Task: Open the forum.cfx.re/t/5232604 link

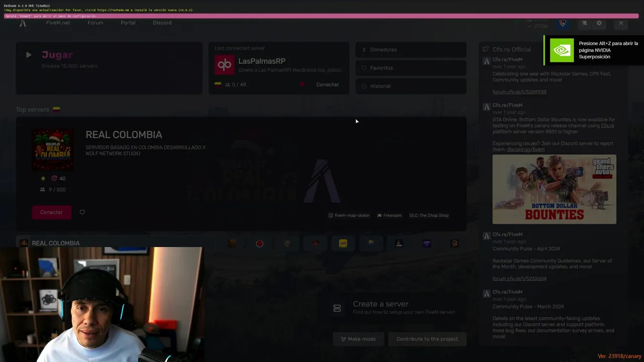Action: click(x=519, y=279)
